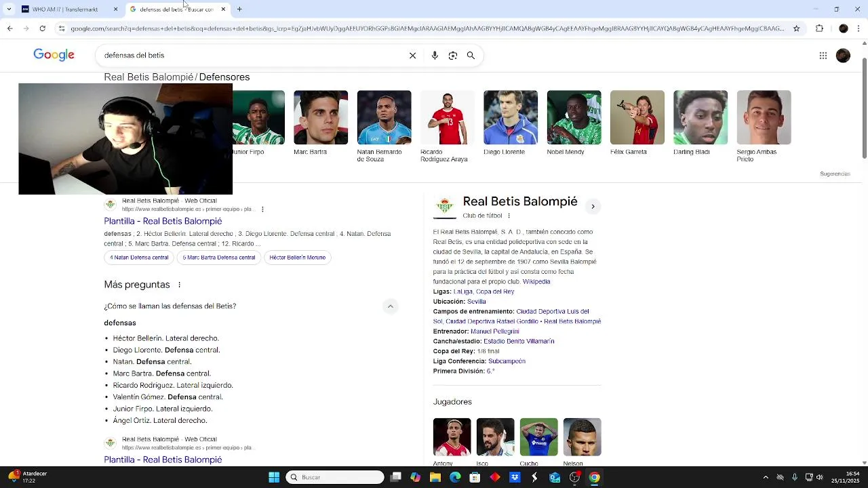
Task: Open the LaLiga link
Action: pyautogui.click(x=462, y=291)
